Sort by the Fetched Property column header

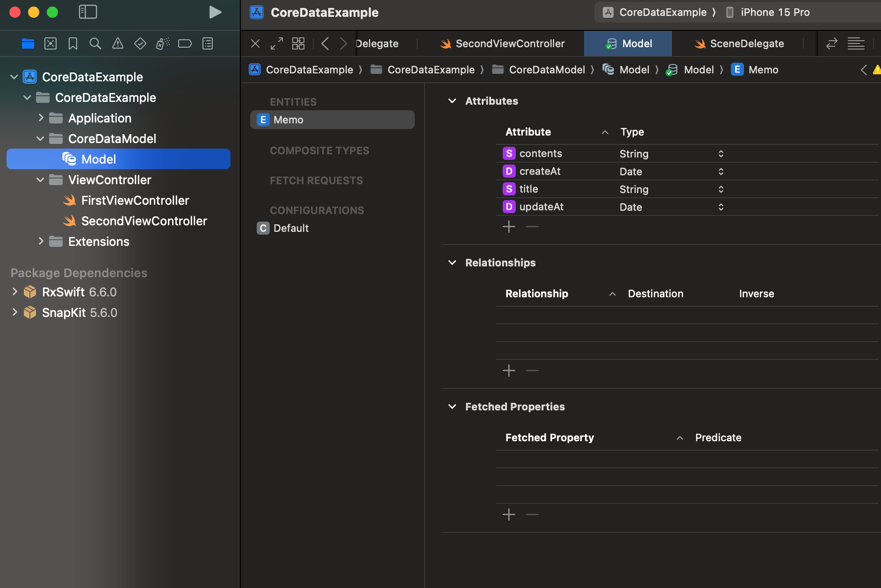[x=594, y=437]
